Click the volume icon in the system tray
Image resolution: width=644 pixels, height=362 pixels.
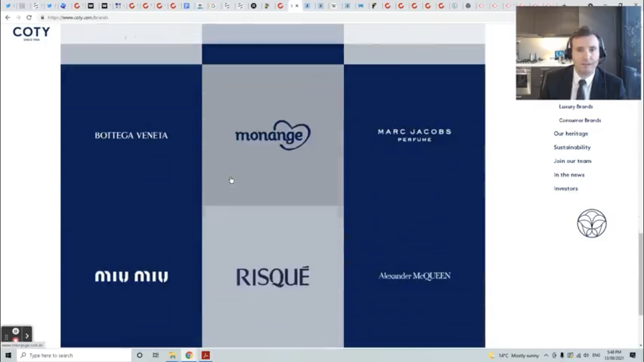pos(586,355)
